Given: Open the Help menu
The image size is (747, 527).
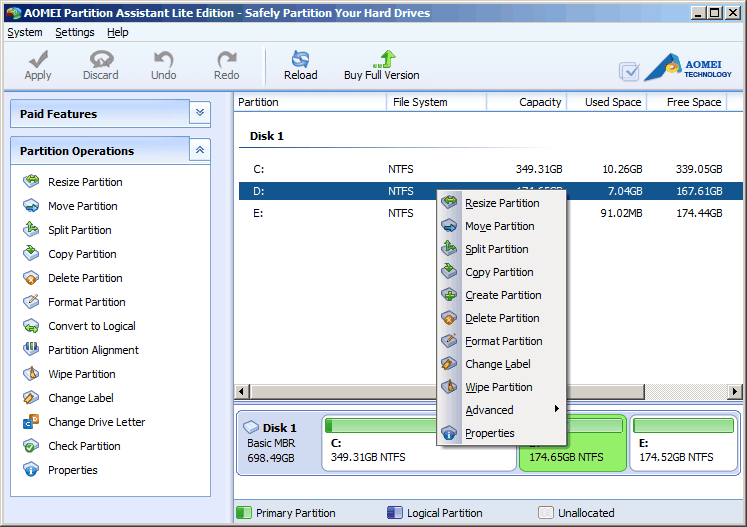Looking at the screenshot, I should (x=118, y=32).
